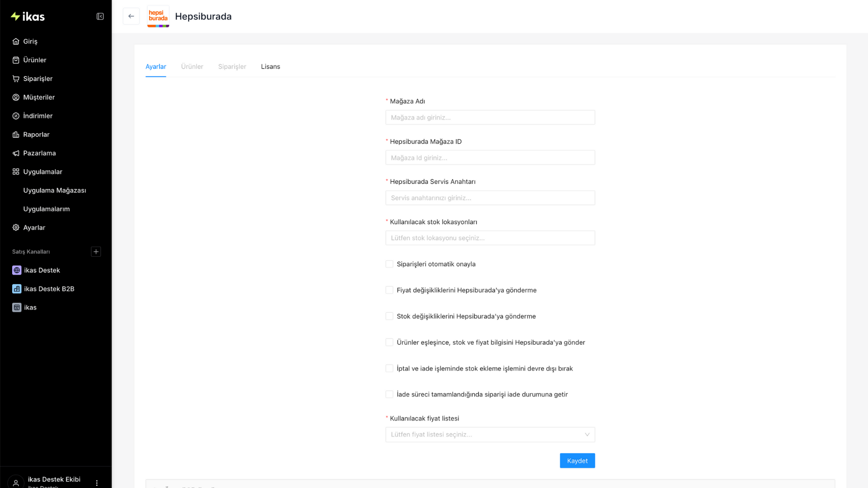Check Stok değişikliklerini Hepsiburada'ya gönderme
Screen dimensions: 868x488
(389, 316)
